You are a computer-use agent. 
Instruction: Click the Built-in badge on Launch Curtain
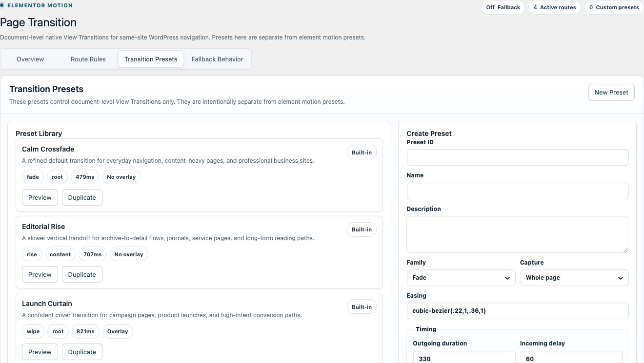(362, 307)
